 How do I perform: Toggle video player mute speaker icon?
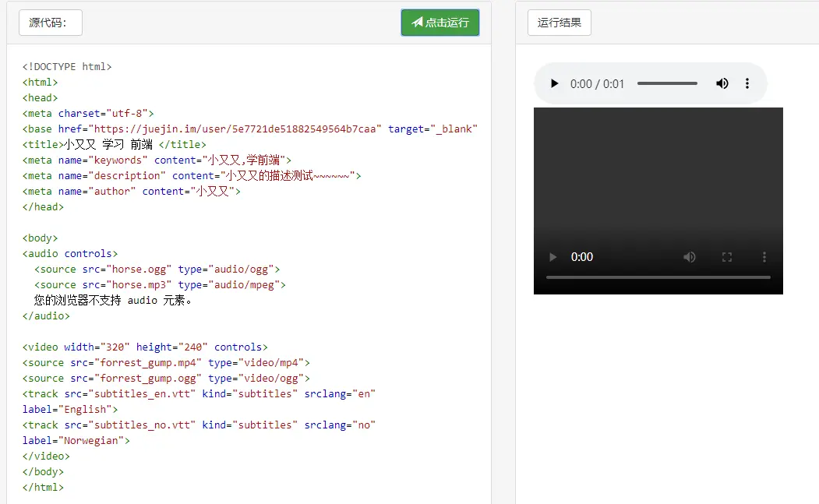(x=690, y=257)
